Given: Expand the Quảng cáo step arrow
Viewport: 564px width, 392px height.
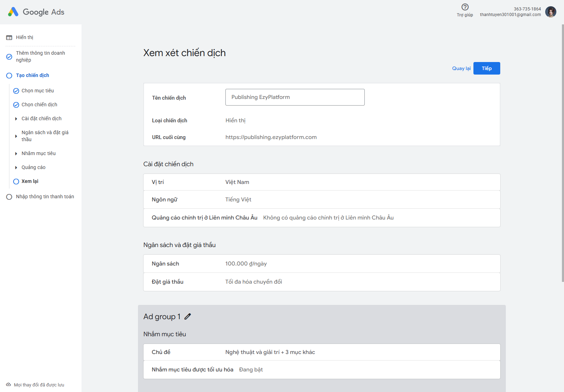Looking at the screenshot, I should (x=16, y=168).
